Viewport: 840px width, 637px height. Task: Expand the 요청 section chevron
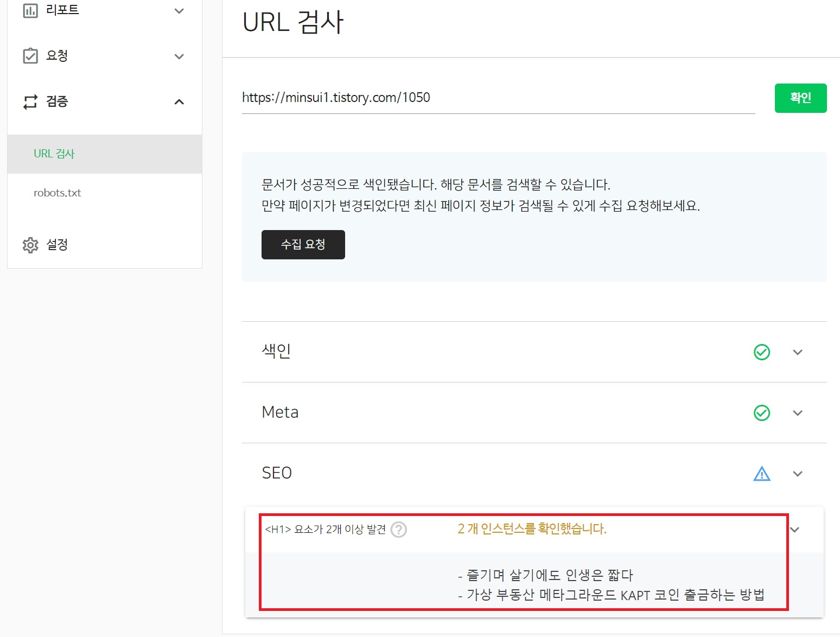(179, 56)
